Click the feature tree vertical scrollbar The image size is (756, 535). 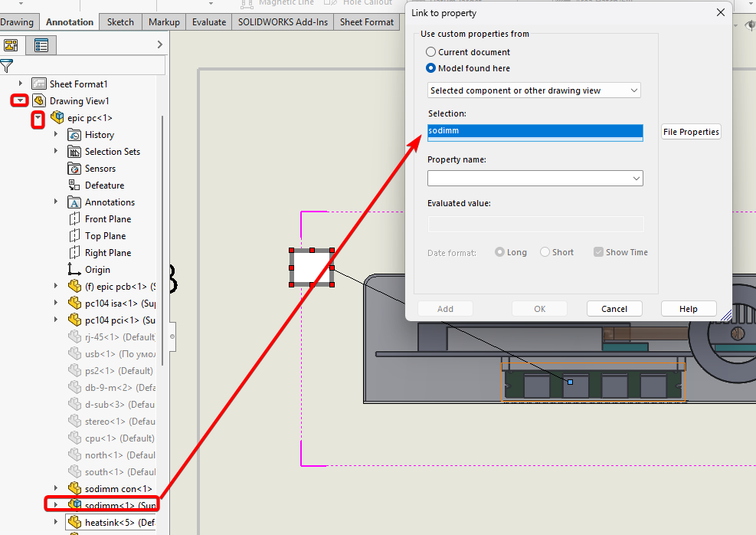[162, 241]
